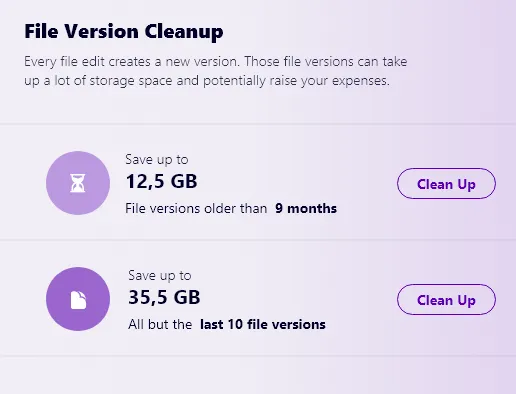Click the document icon for file versions
This screenshot has width=516, height=394.
tap(78, 299)
